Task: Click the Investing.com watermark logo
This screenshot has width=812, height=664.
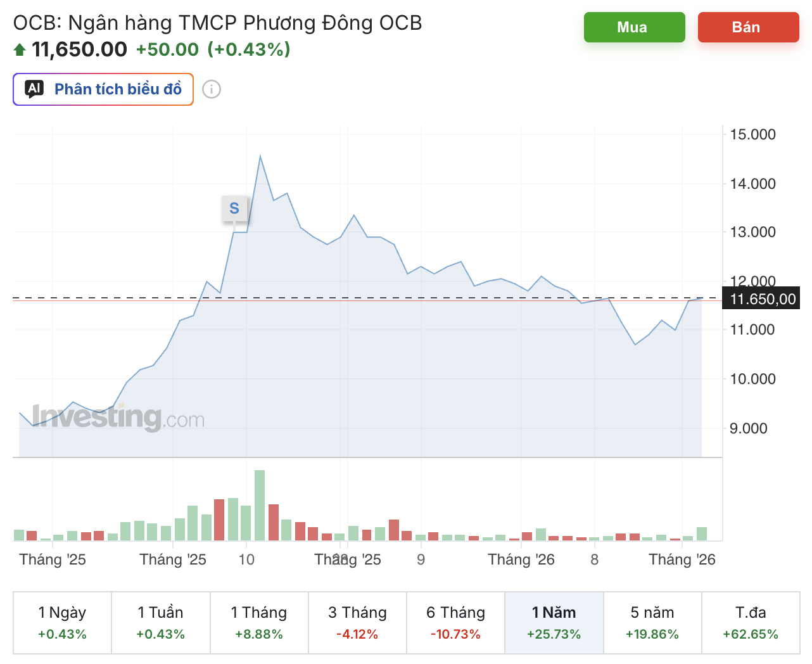Action: (118, 418)
